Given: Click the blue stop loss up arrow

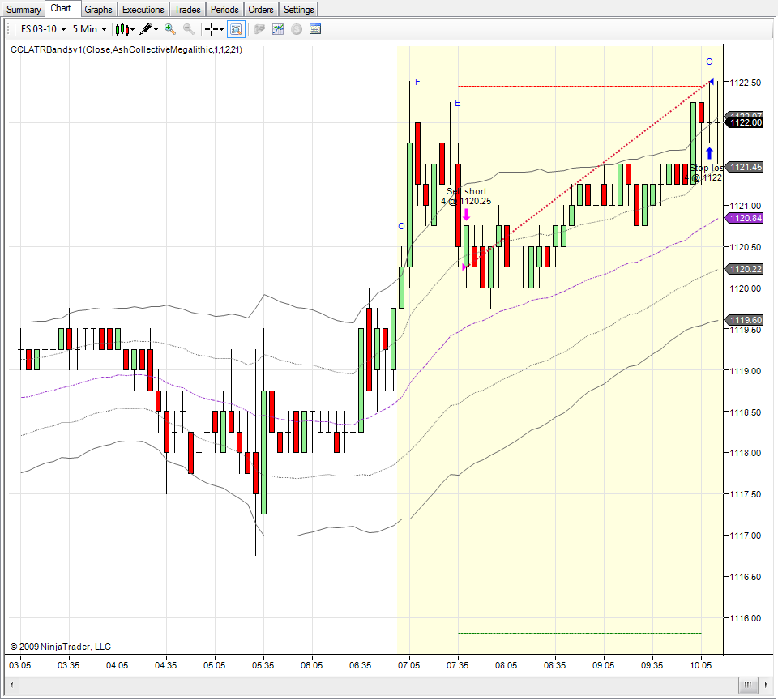Looking at the screenshot, I should (x=710, y=153).
